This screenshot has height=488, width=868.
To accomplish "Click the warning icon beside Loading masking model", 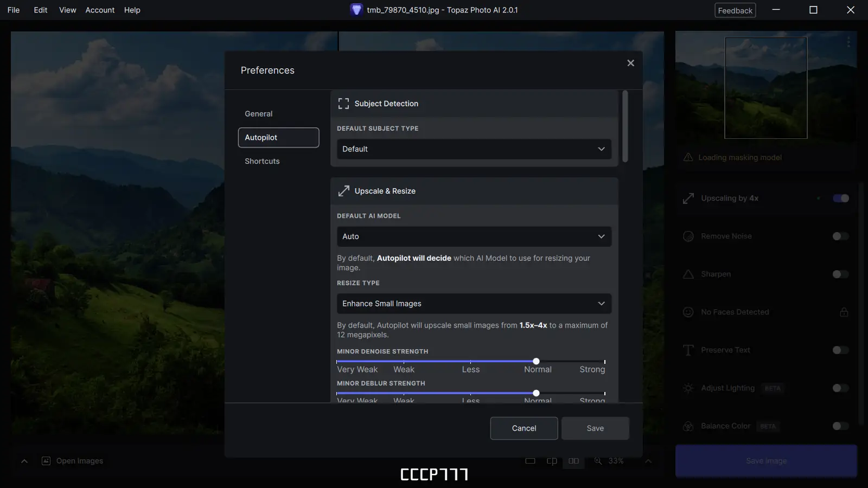I will pyautogui.click(x=688, y=157).
